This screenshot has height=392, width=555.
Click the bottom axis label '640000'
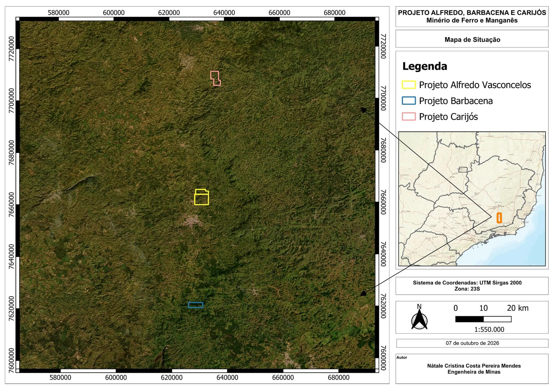click(227, 377)
